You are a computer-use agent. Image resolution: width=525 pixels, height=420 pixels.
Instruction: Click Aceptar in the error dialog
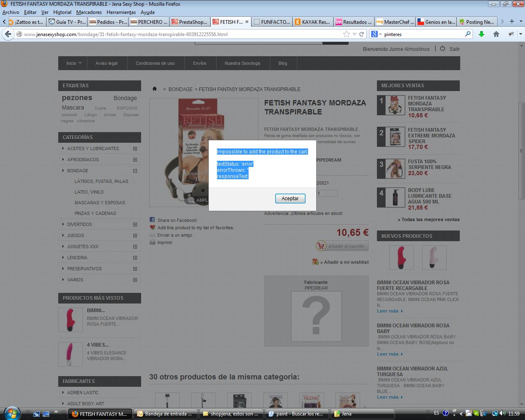290,199
